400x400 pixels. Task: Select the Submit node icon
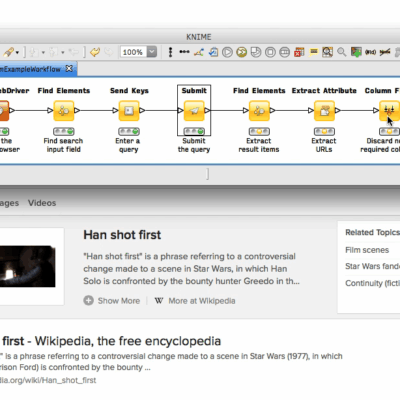pyautogui.click(x=194, y=111)
